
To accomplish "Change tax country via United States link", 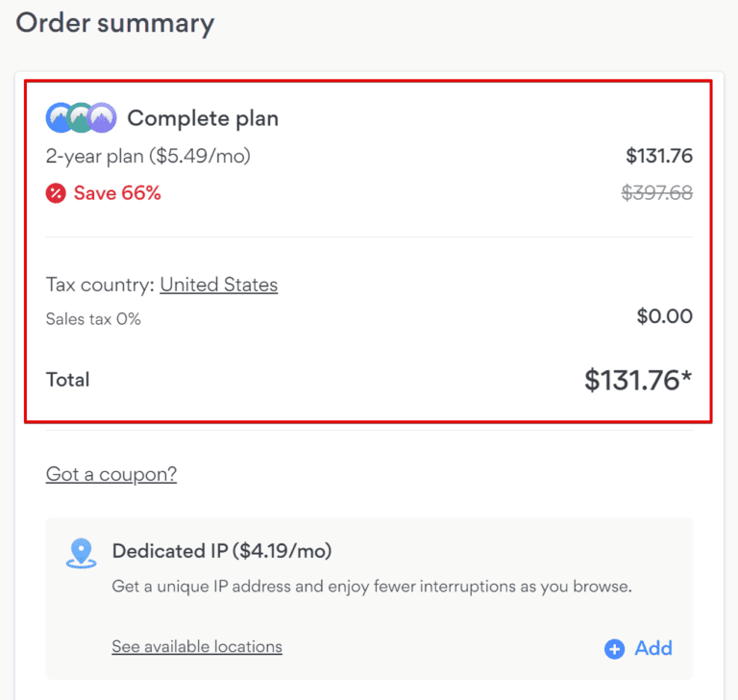I will point(218,285).
